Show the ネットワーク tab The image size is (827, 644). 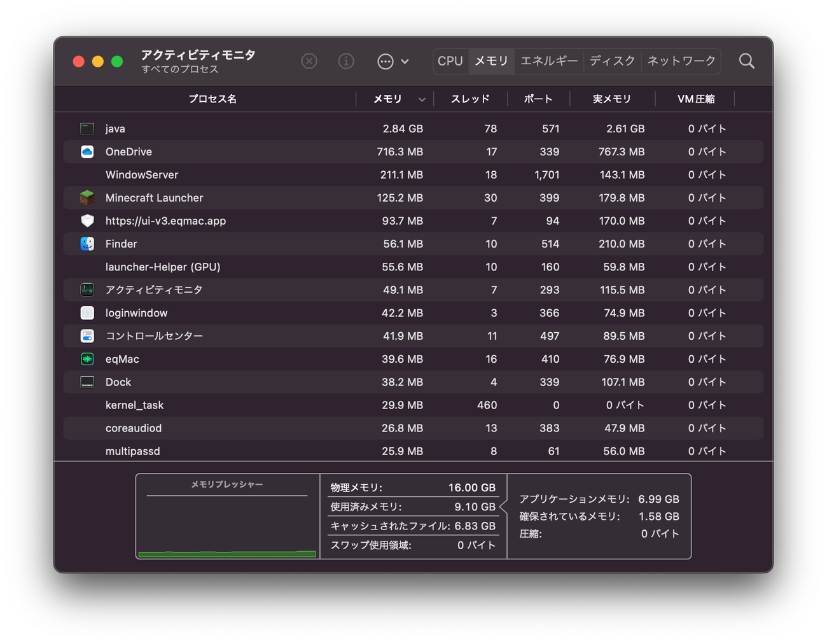point(681,61)
